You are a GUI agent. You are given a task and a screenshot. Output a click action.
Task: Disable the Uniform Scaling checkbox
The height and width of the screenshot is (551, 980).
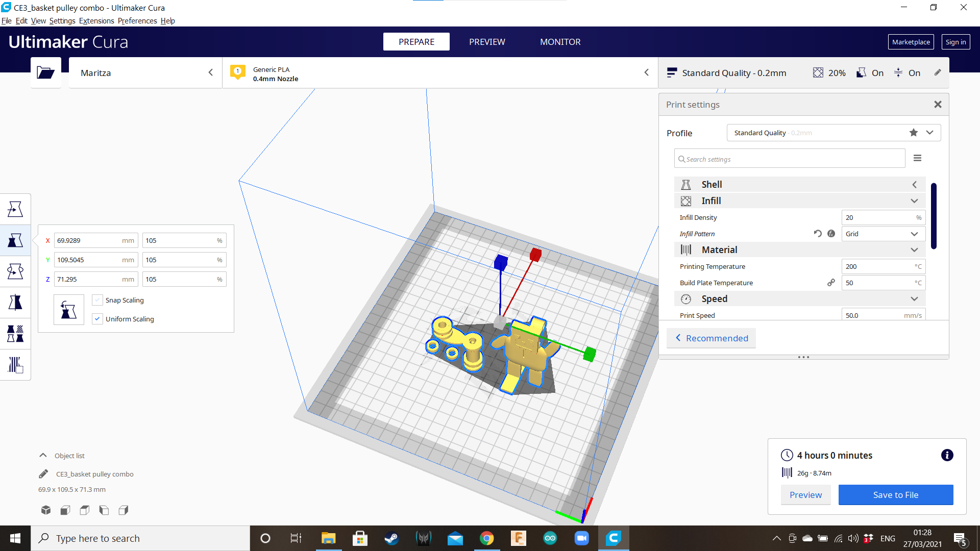point(97,319)
